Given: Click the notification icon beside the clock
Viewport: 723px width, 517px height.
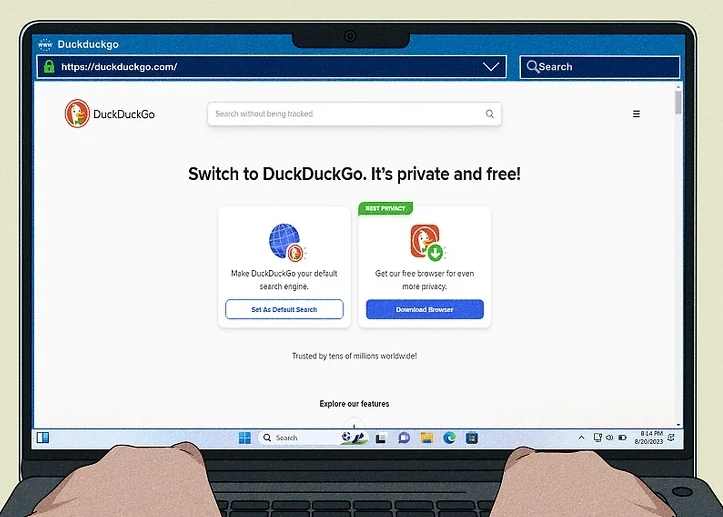Looking at the screenshot, I should 672,438.
